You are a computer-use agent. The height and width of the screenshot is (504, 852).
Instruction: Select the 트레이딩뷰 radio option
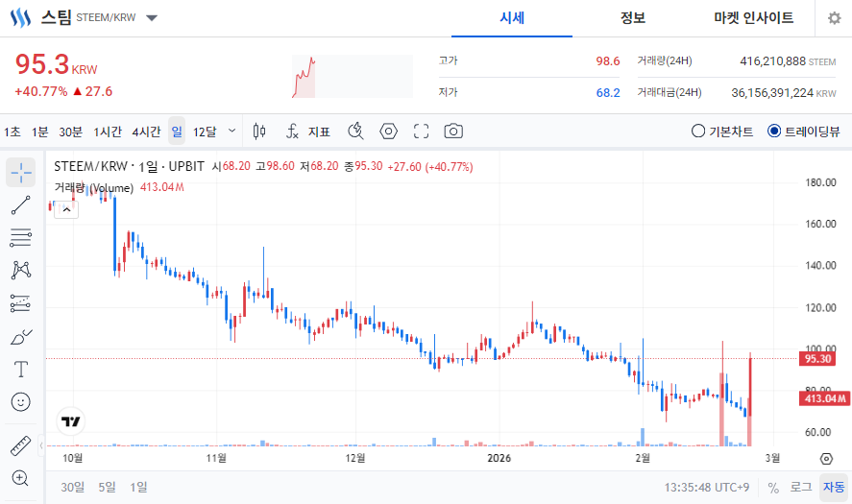(x=803, y=131)
